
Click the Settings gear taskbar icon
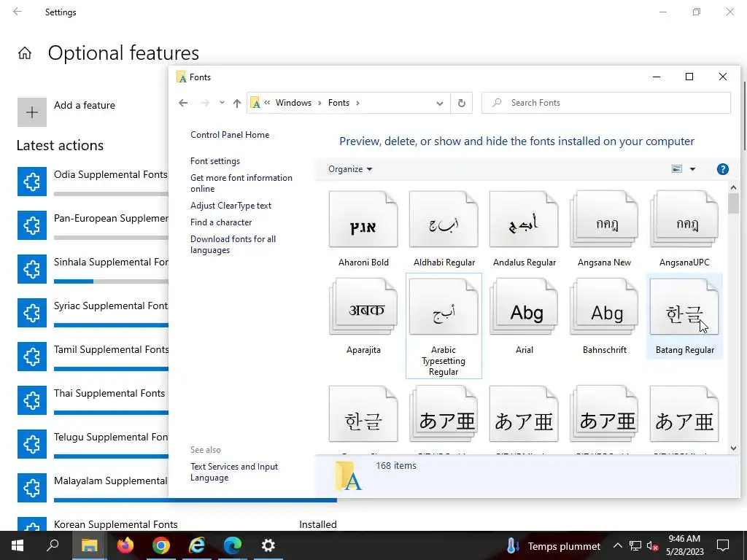click(x=268, y=545)
